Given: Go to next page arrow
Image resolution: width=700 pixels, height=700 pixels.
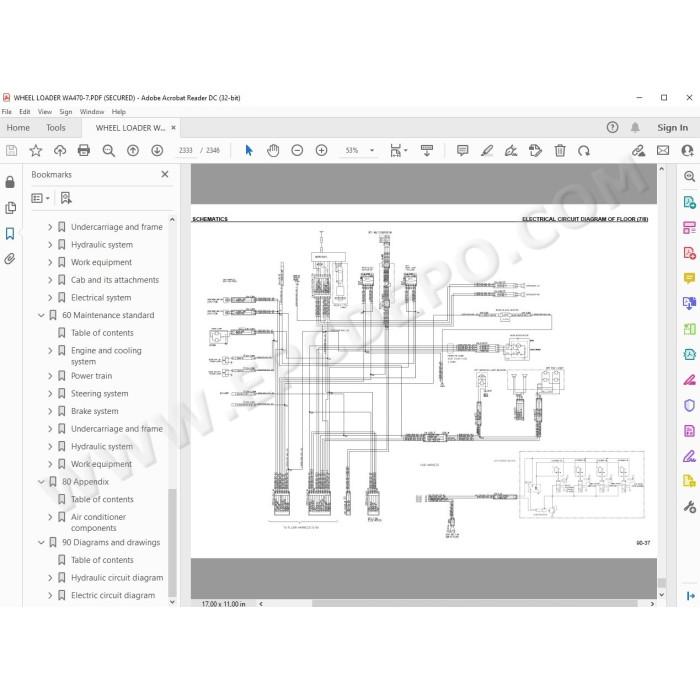Looking at the screenshot, I should (157, 150).
